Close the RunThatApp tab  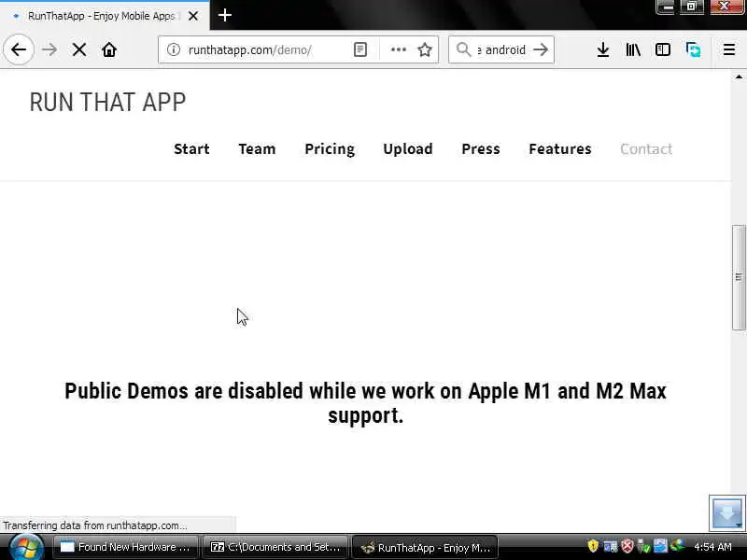pyautogui.click(x=193, y=16)
